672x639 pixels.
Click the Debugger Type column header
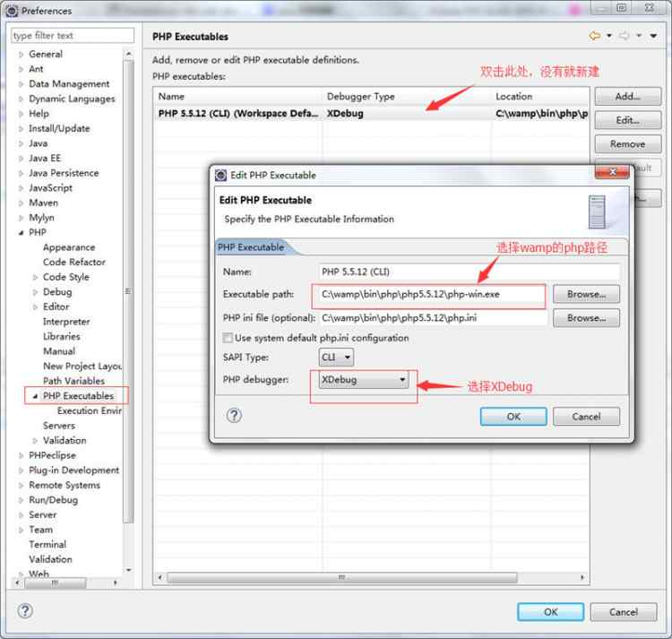point(407,97)
